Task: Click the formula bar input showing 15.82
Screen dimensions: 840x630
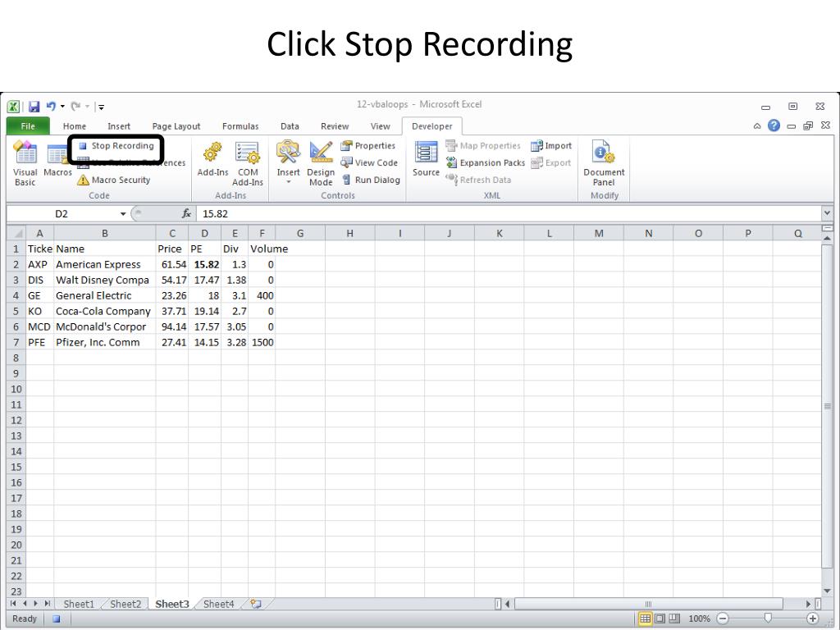Action: click(x=508, y=213)
